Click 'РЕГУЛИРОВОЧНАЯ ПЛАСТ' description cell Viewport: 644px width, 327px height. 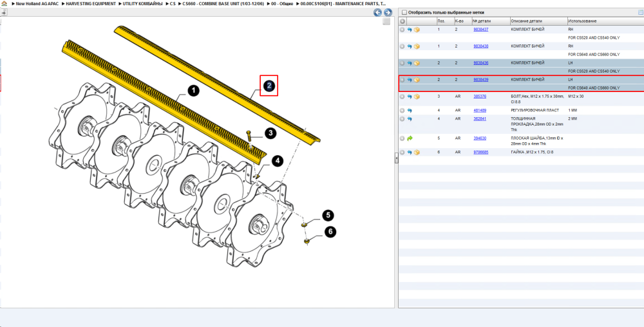(534, 111)
